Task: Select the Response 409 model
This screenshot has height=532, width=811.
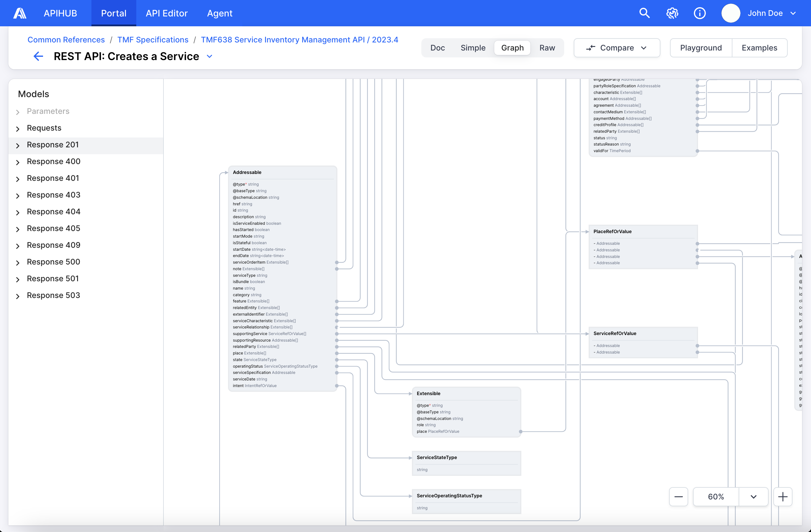Action: coord(53,245)
